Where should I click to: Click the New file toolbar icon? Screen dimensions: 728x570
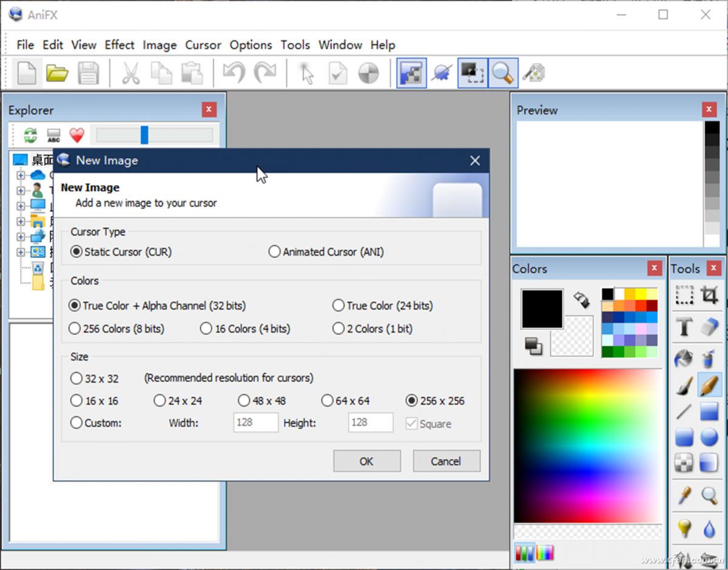click(26, 73)
